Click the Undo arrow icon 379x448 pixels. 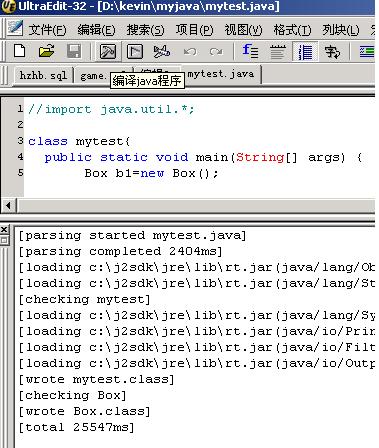pyautogui.click(x=190, y=52)
